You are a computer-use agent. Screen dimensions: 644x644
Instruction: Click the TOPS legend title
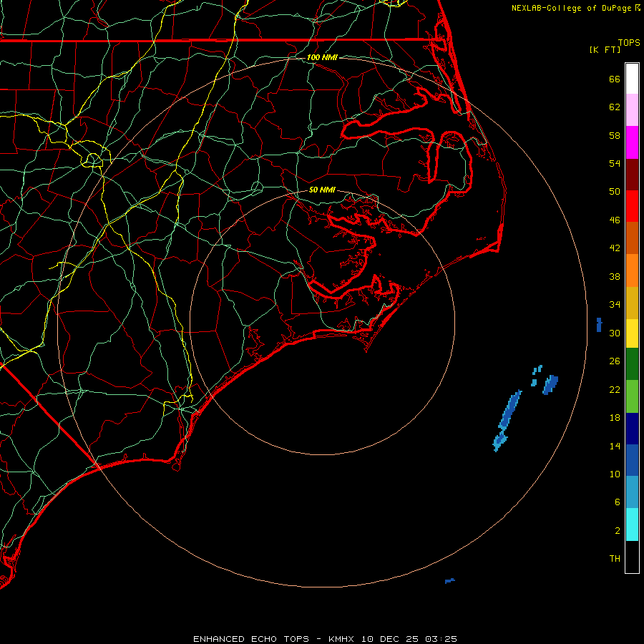point(629,42)
